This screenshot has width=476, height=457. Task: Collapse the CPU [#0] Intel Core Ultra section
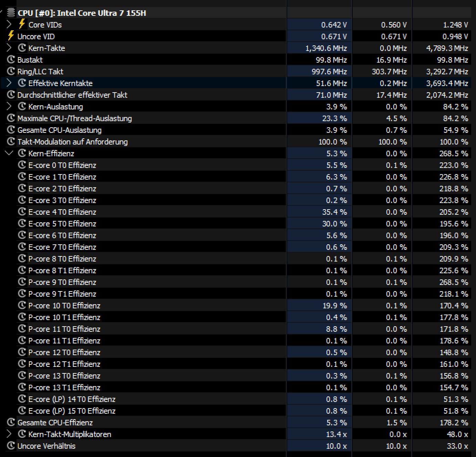(x=2, y=13)
